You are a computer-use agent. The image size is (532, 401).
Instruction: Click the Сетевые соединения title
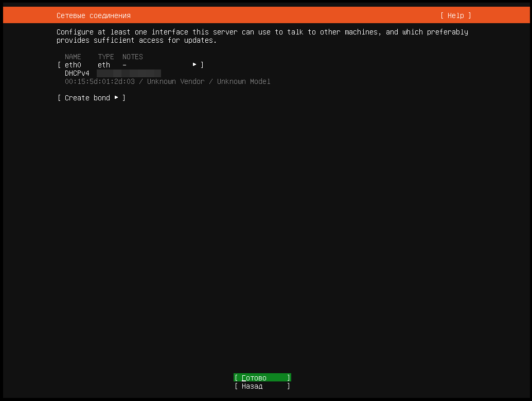coord(94,15)
